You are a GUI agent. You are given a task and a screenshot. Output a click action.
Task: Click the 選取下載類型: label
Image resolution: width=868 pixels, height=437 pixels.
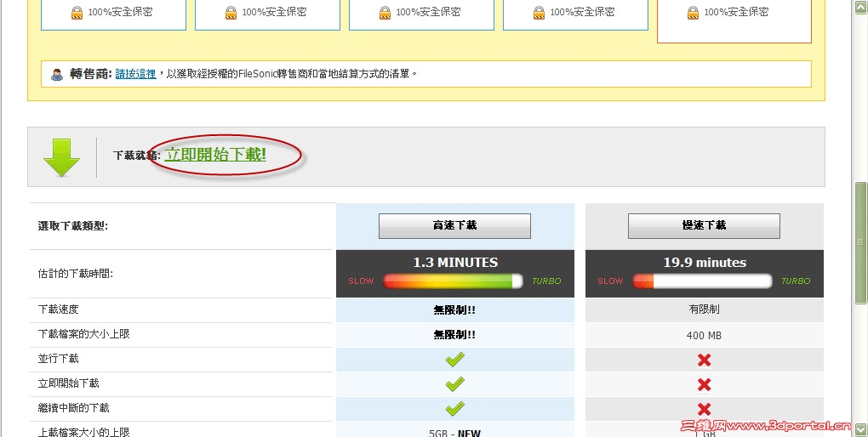[x=73, y=225]
